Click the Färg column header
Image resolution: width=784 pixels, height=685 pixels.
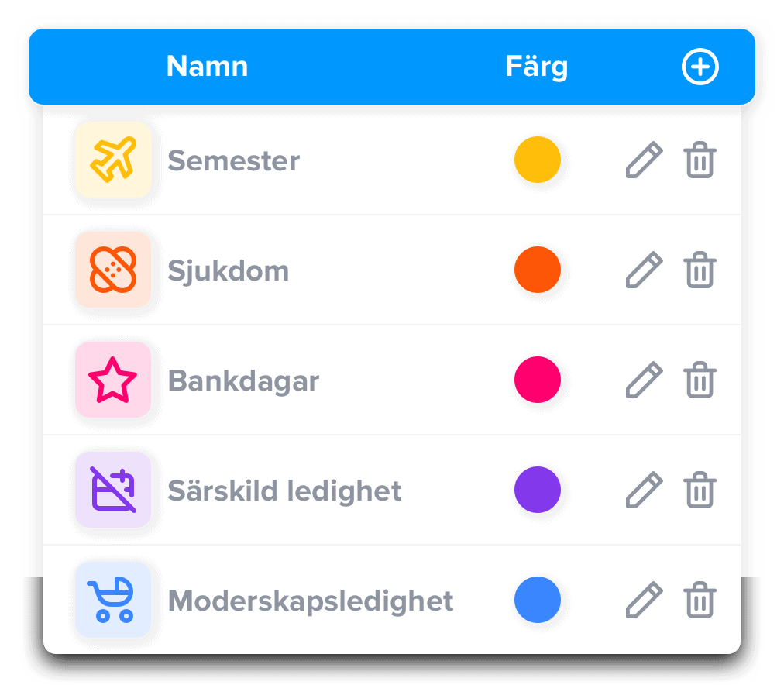click(x=537, y=67)
